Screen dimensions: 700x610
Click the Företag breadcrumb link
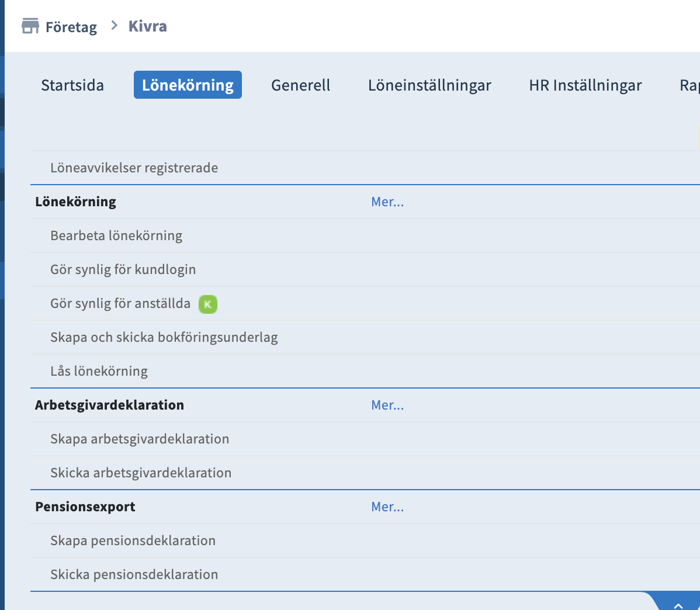click(x=71, y=27)
